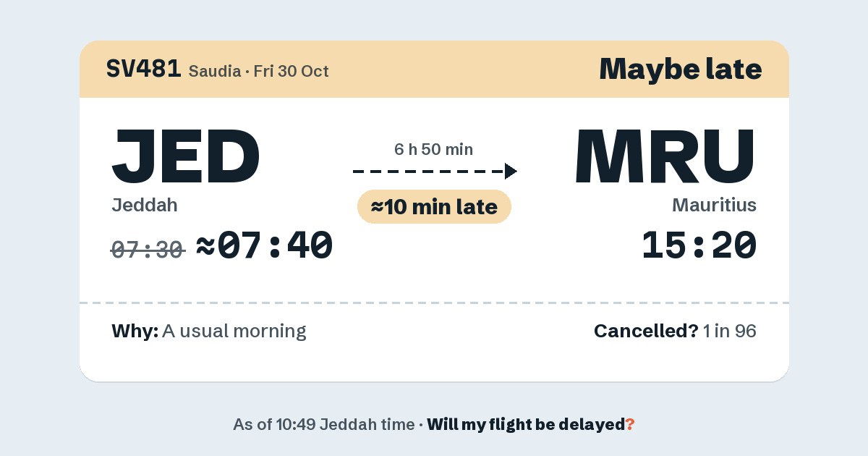Click the Mauritius city label
This screenshot has height=456, width=868.
pos(715,206)
